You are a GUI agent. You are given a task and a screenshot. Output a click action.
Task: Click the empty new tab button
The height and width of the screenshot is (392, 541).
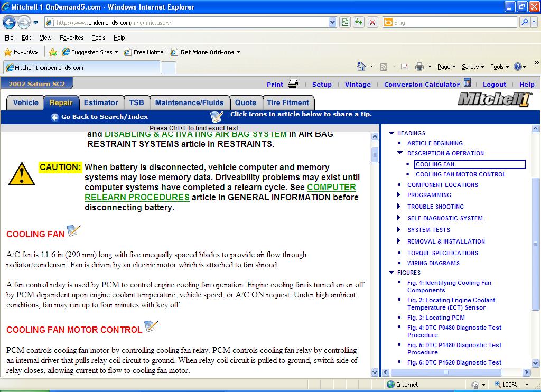[x=169, y=68]
